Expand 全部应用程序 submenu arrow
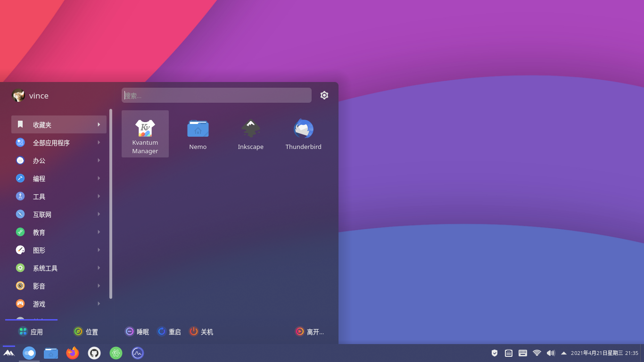The width and height of the screenshot is (644, 362). pos(99,142)
